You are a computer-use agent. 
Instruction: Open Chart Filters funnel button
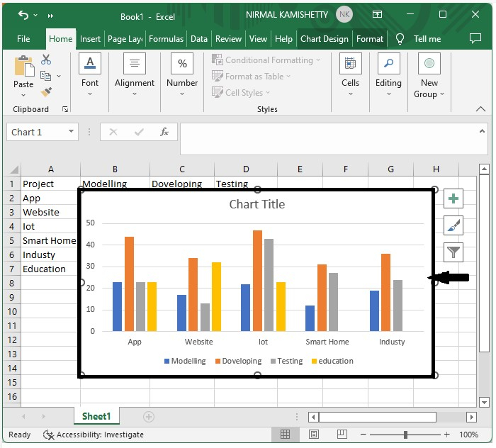(453, 252)
